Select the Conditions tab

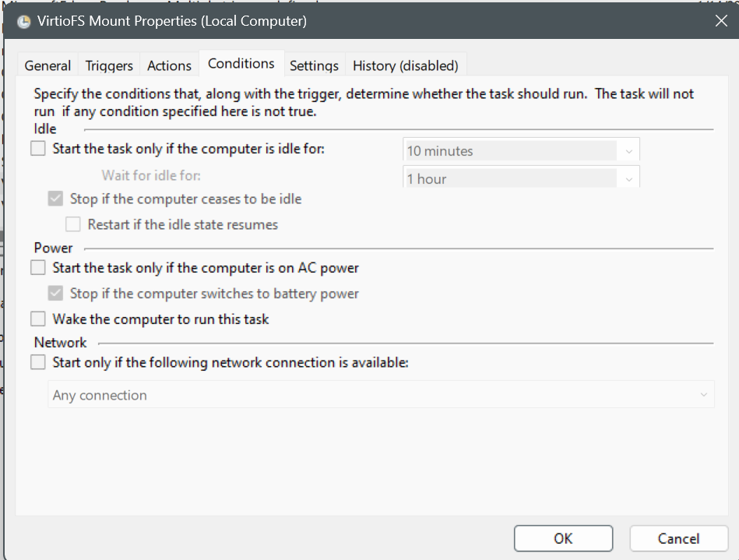point(241,63)
